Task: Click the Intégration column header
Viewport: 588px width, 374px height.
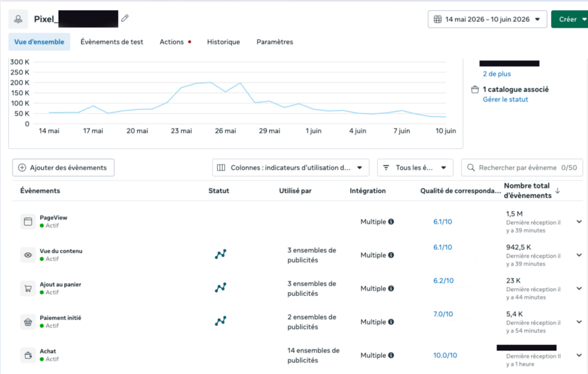Action: coord(367,191)
